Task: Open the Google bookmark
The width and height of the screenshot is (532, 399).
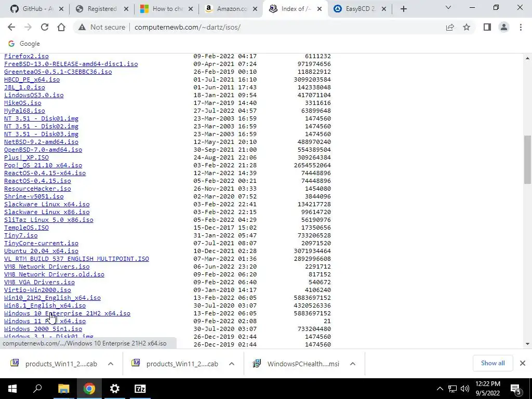Action: [x=24, y=44]
